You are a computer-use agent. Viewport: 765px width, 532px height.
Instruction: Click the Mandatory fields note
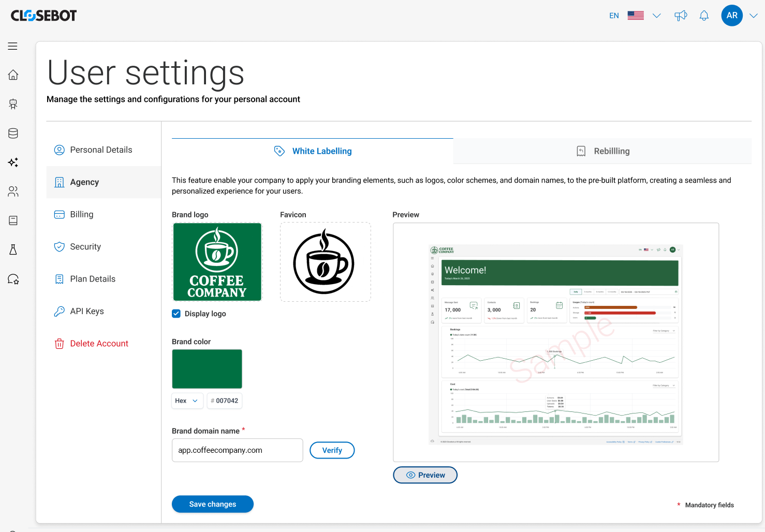[x=705, y=505]
